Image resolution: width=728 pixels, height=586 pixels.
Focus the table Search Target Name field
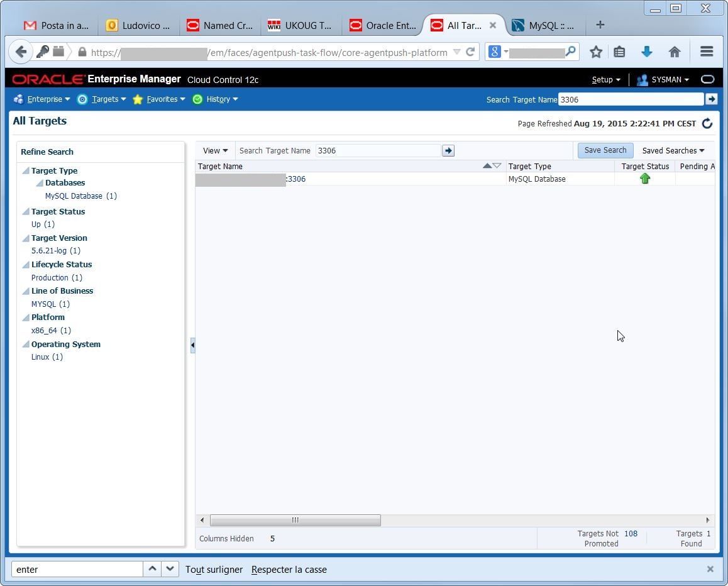pos(378,150)
